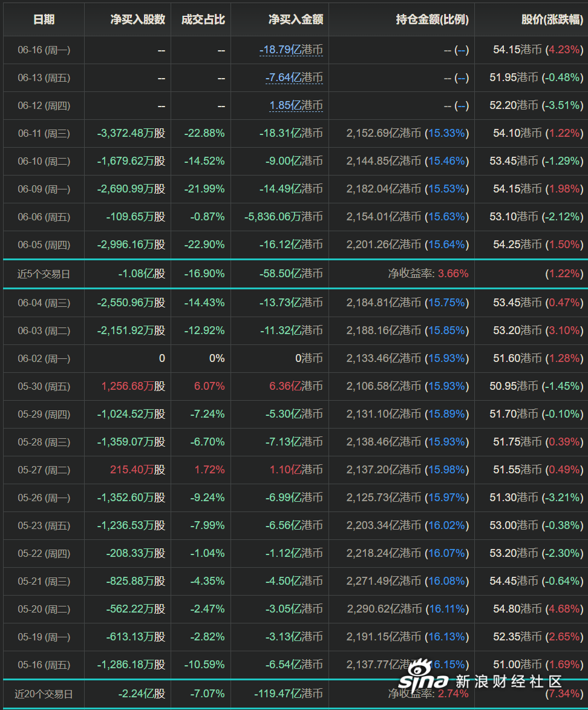588x710 pixels.
Task: Click the 净收益率 3.66% summary value
Action: pyautogui.click(x=428, y=274)
